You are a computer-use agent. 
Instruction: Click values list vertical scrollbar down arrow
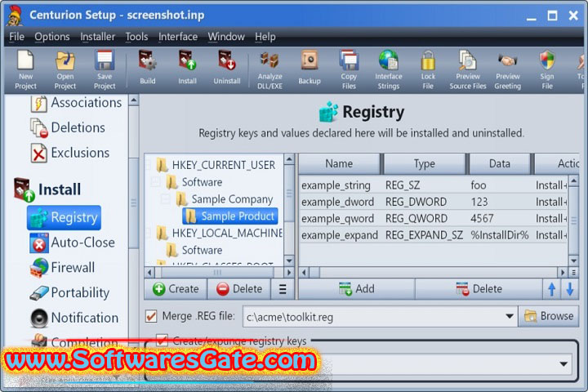click(x=574, y=261)
